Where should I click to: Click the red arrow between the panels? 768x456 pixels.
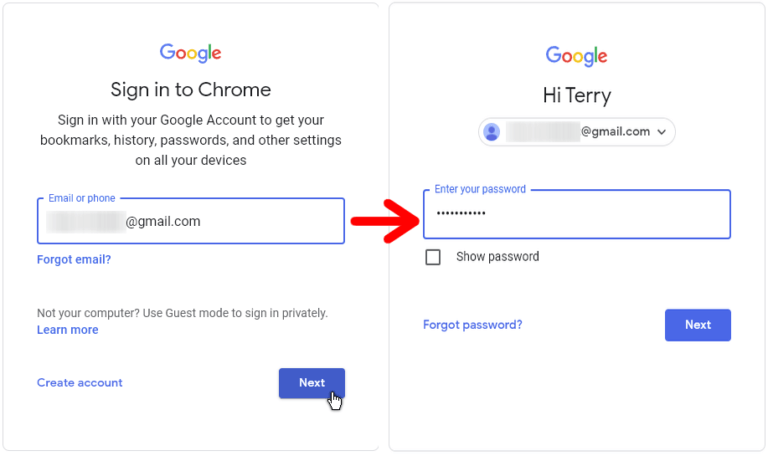click(x=385, y=221)
